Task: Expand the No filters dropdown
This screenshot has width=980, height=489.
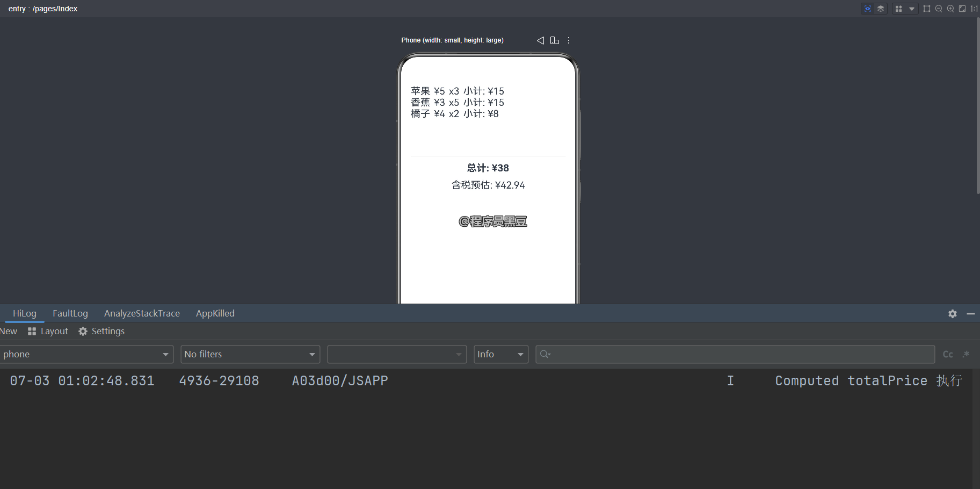Action: [250, 354]
